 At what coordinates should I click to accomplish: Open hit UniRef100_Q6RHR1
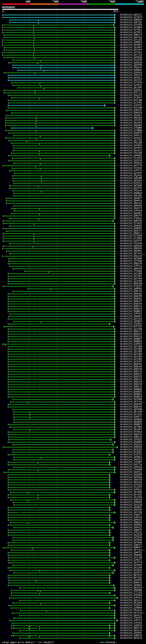coord(131,289)
